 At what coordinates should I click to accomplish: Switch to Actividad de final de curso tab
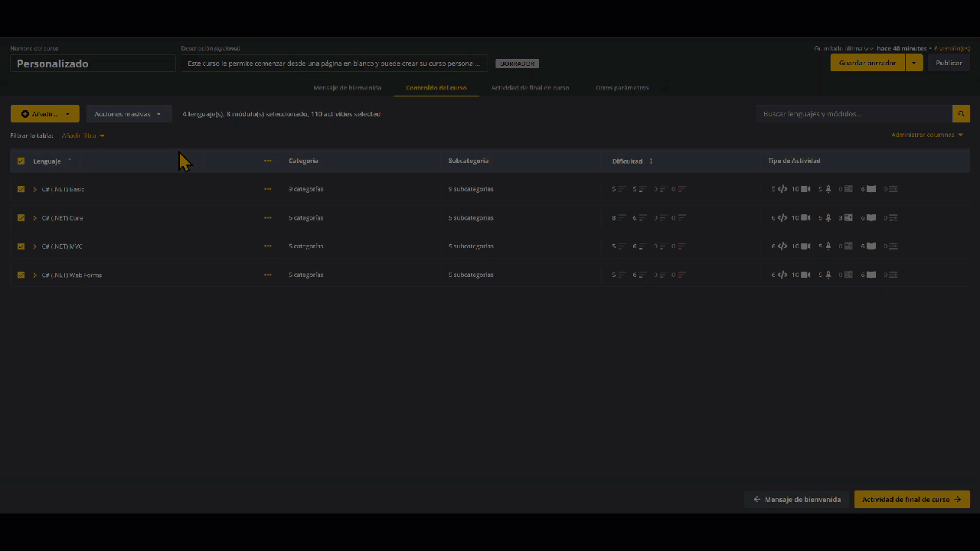(530, 88)
